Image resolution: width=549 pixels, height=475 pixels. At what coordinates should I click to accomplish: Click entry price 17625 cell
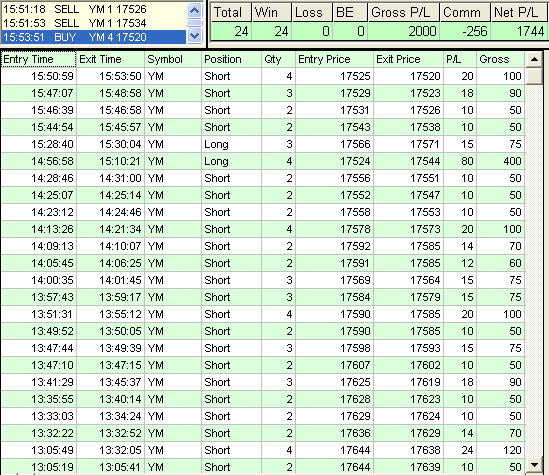pyautogui.click(x=334, y=382)
